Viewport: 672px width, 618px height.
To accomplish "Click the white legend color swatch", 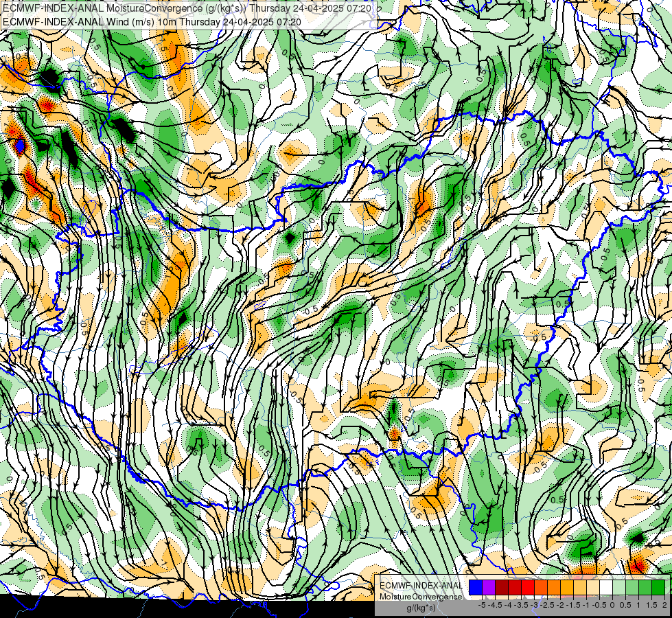I will [x=606, y=588].
